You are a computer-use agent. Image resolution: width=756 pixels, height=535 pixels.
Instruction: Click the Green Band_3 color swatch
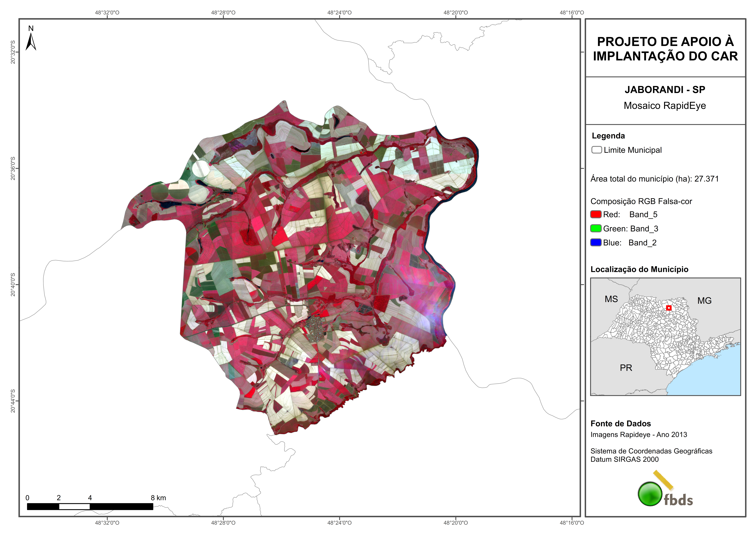click(x=596, y=228)
